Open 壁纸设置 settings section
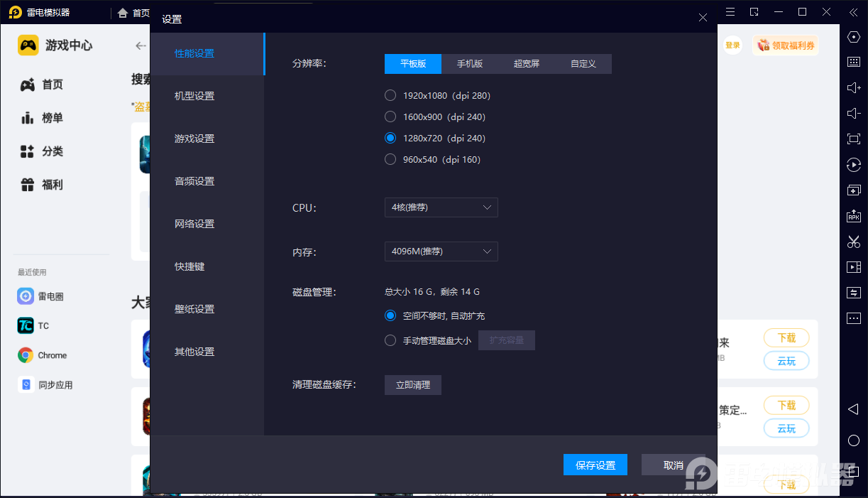 207,310
